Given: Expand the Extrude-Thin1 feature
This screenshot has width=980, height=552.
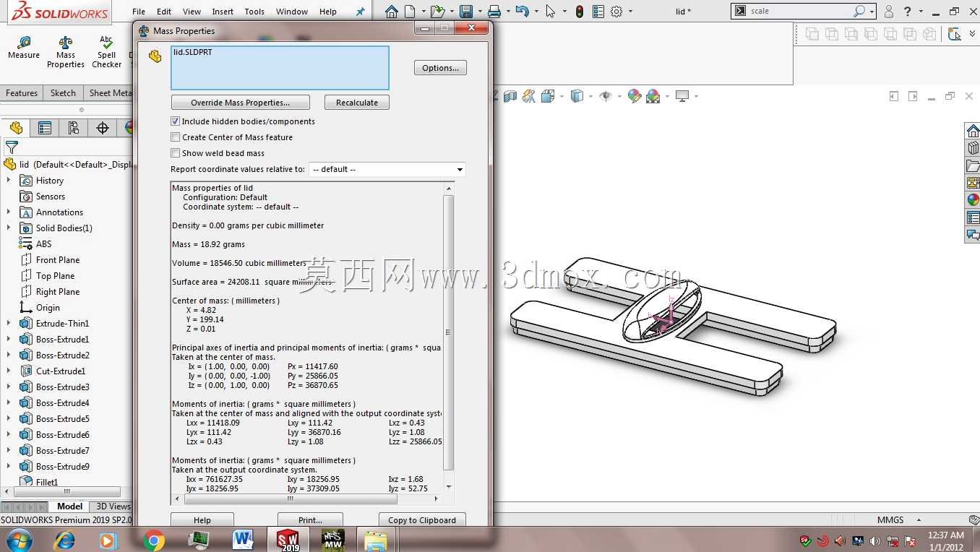Looking at the screenshot, I should click(9, 324).
